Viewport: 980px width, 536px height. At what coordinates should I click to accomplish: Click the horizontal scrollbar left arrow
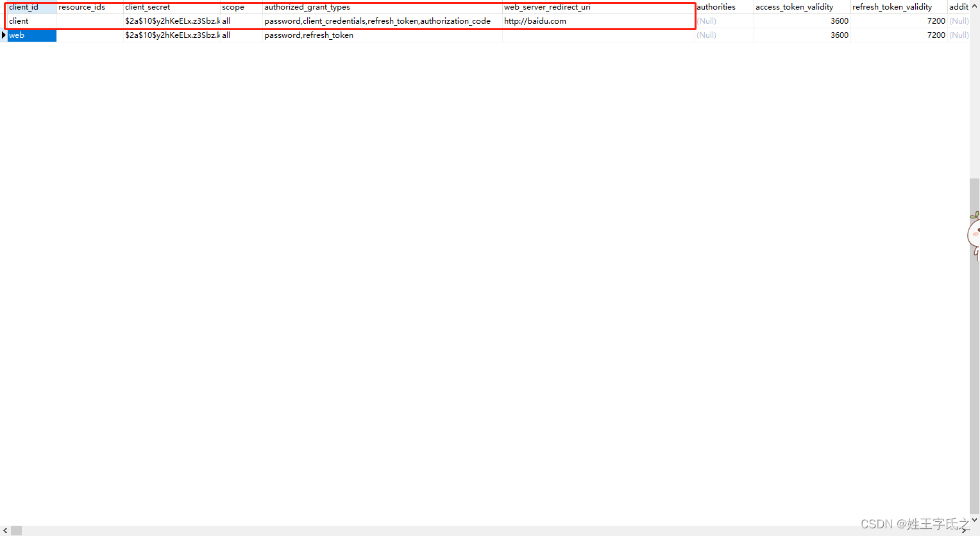(6, 531)
